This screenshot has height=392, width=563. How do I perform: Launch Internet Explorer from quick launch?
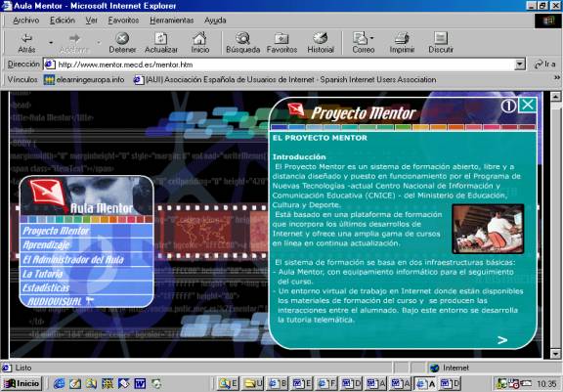click(x=59, y=384)
